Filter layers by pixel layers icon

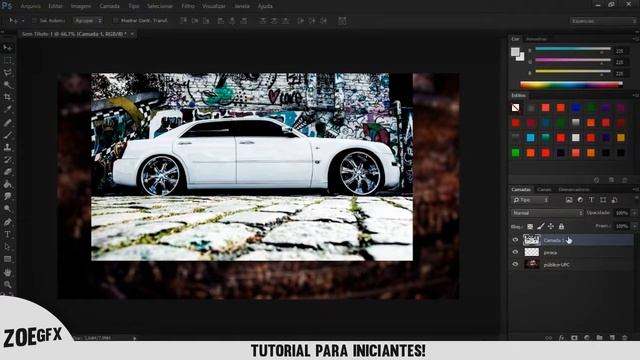tap(569, 200)
